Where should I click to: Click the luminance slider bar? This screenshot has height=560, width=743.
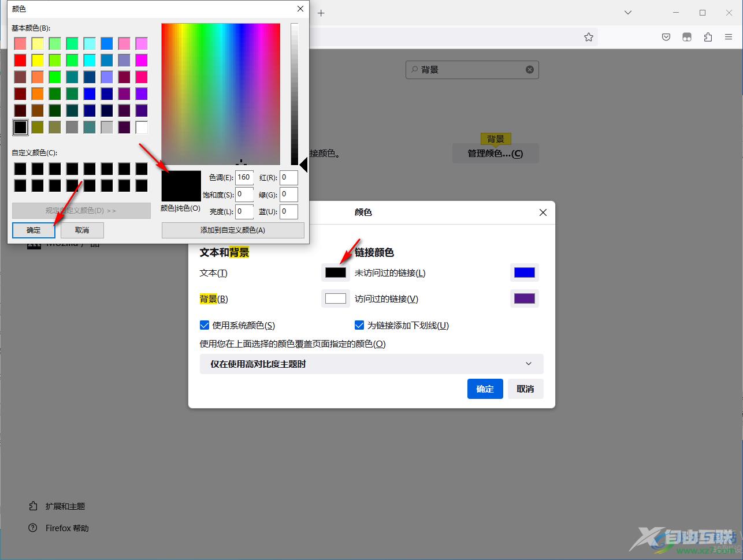pos(295,94)
